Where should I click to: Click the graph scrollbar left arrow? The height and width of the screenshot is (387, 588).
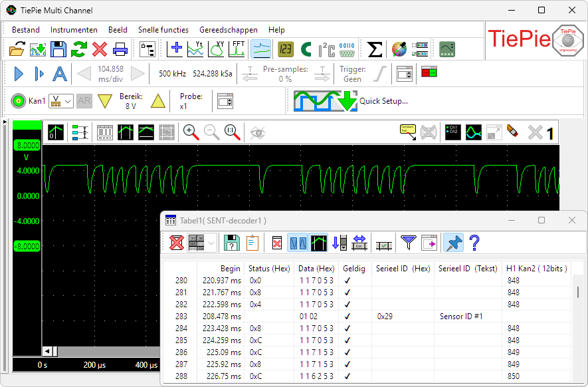[48, 351]
